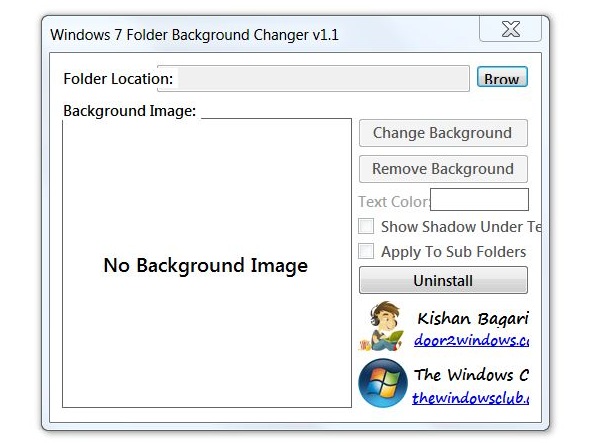This screenshot has width=600, height=443.
Task: Click The Windows Club title text
Action: coord(471,375)
